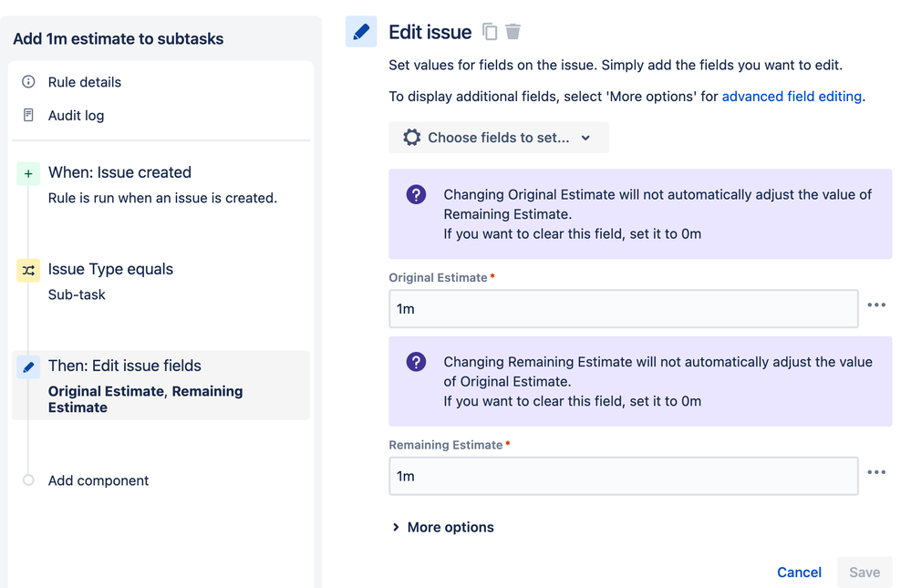Expand the More options section
This screenshot has width=911, height=588.
tap(443, 527)
